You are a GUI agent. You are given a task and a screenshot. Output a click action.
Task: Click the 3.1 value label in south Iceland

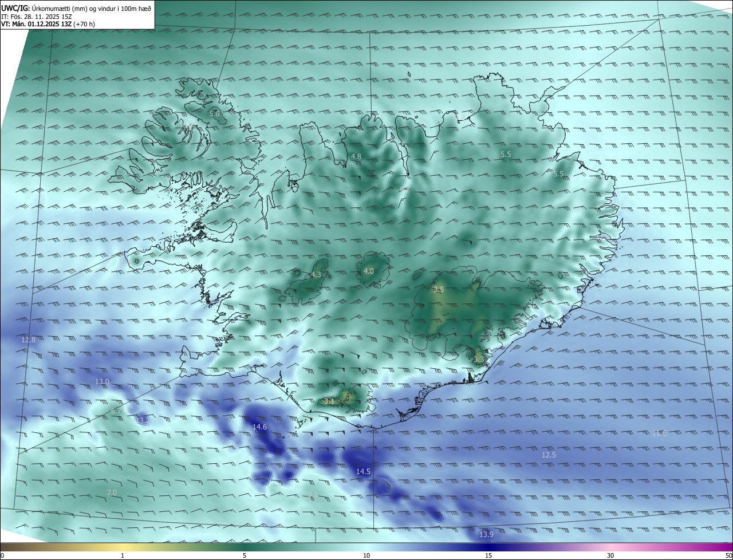pos(329,401)
